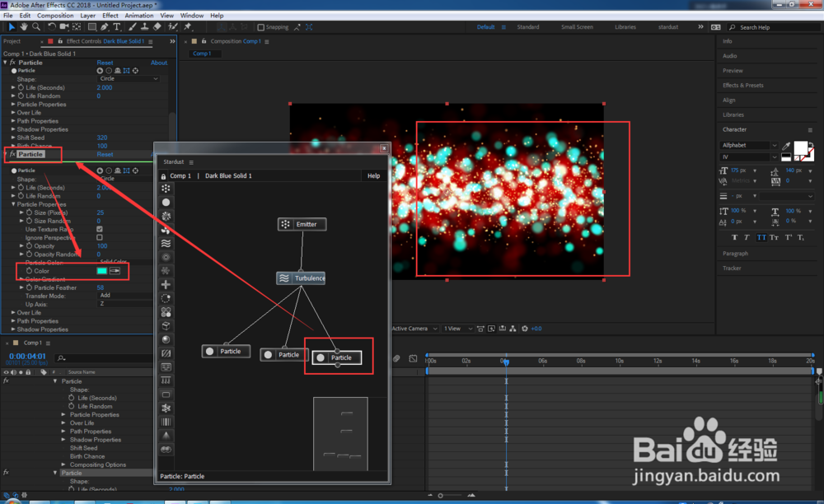Toggle Use Texture Ratio checkbox
The image size is (824, 504).
pos(100,230)
